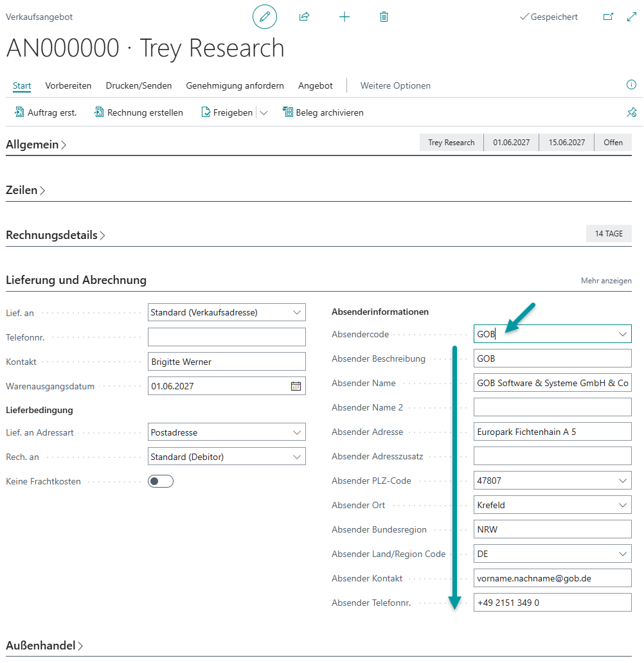The image size is (644, 663).
Task: Open the Absender Ort dropdown
Action: pos(622,506)
